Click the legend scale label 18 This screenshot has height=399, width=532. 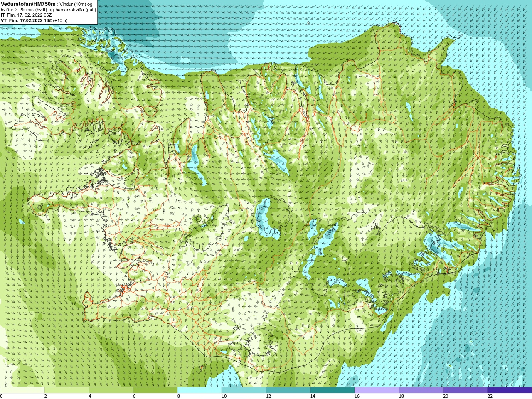401,396
